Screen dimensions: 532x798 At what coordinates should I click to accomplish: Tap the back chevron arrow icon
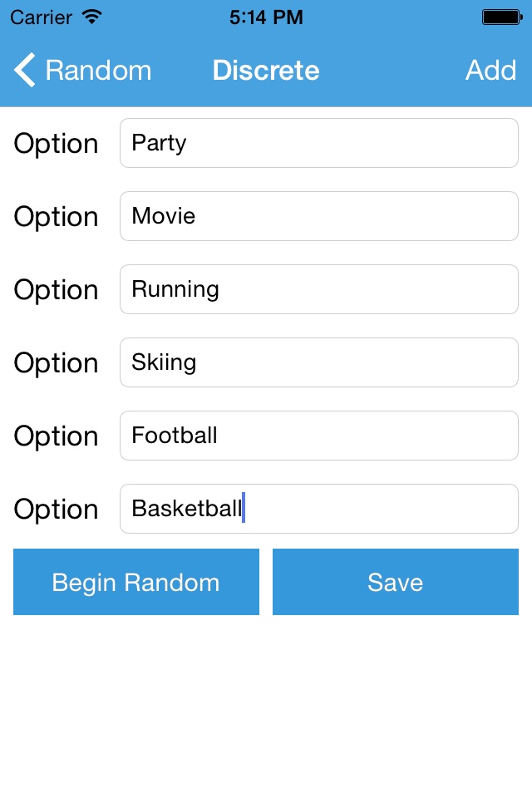point(24,70)
